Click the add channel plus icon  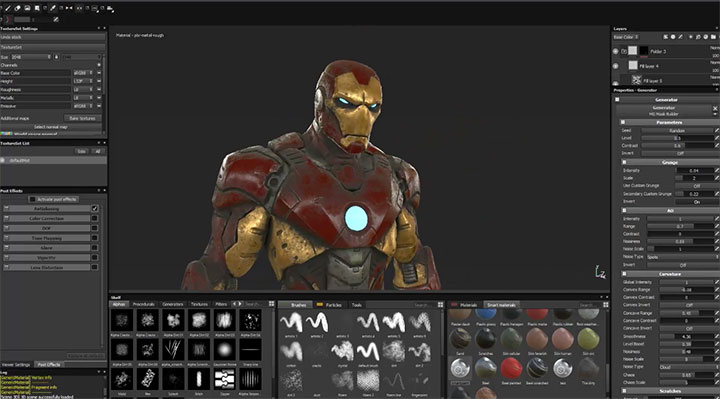[99, 65]
